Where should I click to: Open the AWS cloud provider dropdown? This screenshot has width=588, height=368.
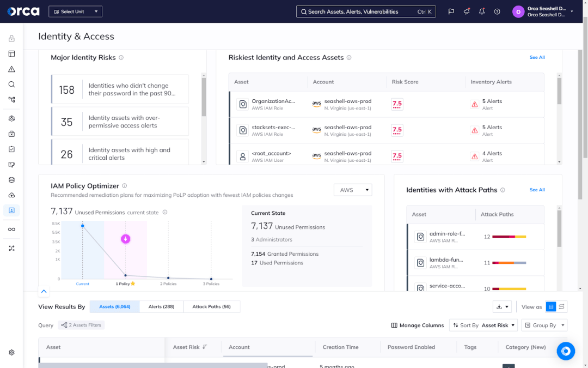click(353, 190)
